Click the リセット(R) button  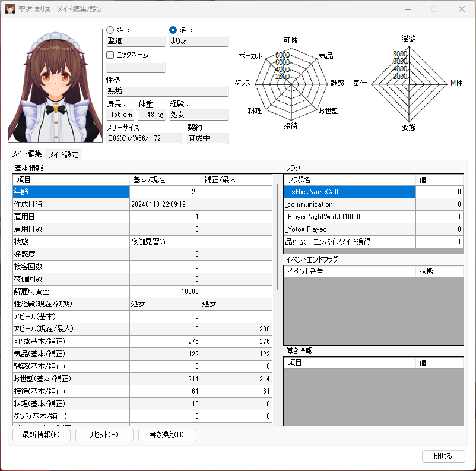pyautogui.click(x=104, y=435)
